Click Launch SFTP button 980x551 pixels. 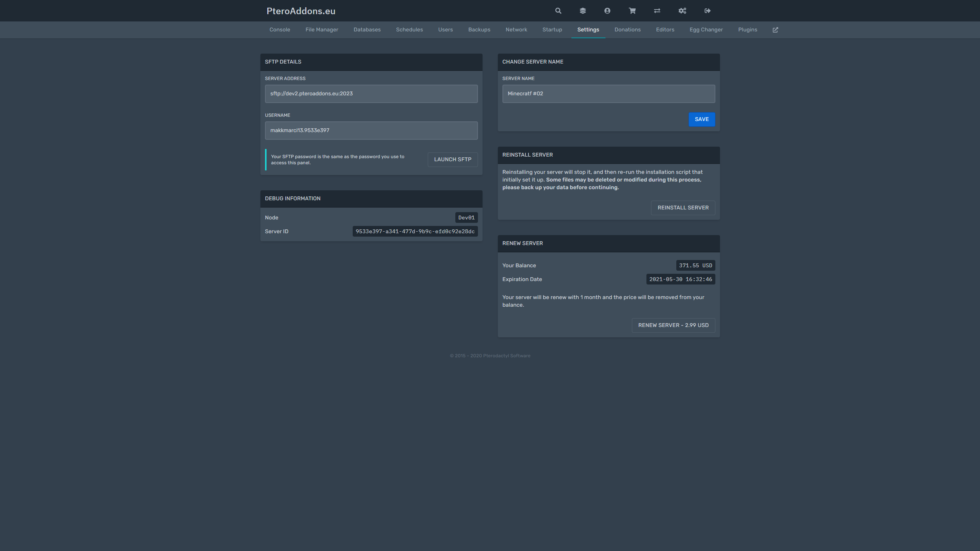pyautogui.click(x=453, y=160)
